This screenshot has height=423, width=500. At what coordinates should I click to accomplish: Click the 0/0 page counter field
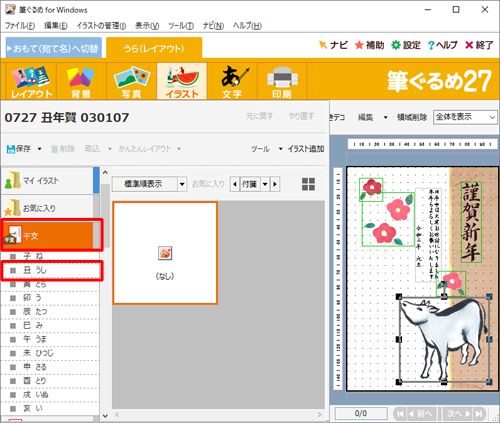click(361, 414)
